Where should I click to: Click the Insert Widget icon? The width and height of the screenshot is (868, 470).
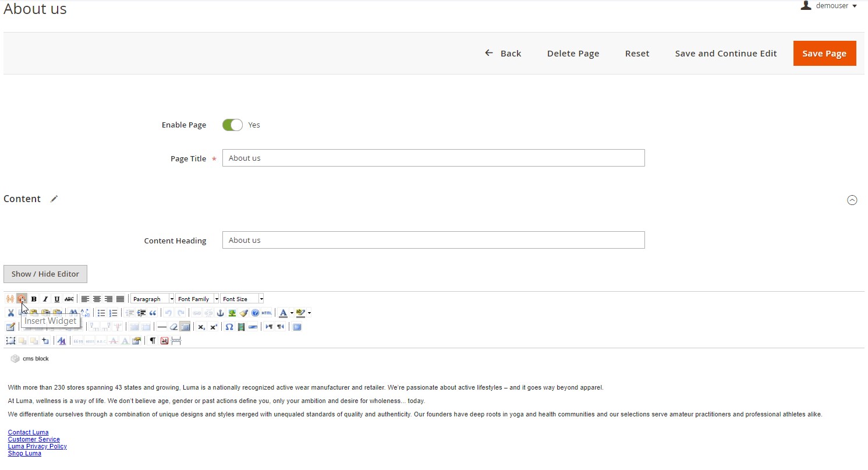(22, 299)
